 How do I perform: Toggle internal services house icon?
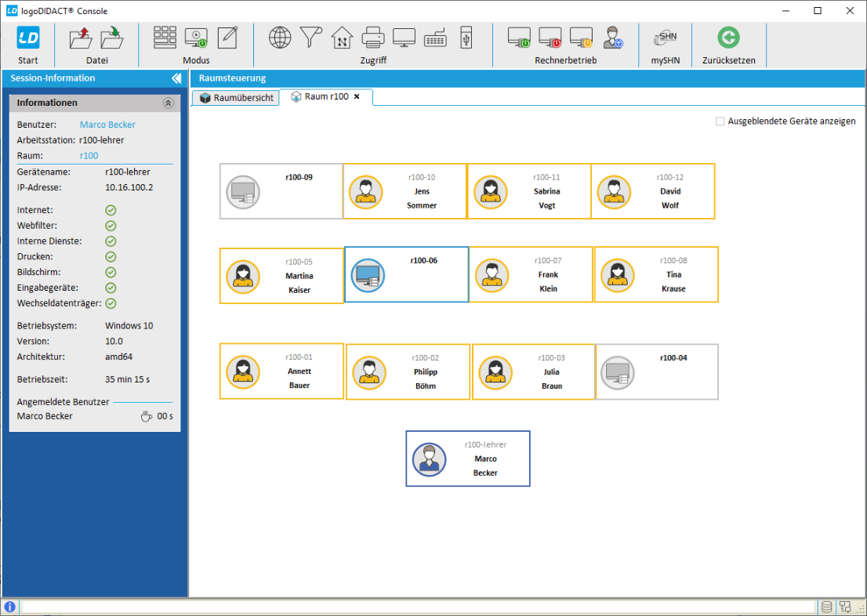tap(342, 38)
